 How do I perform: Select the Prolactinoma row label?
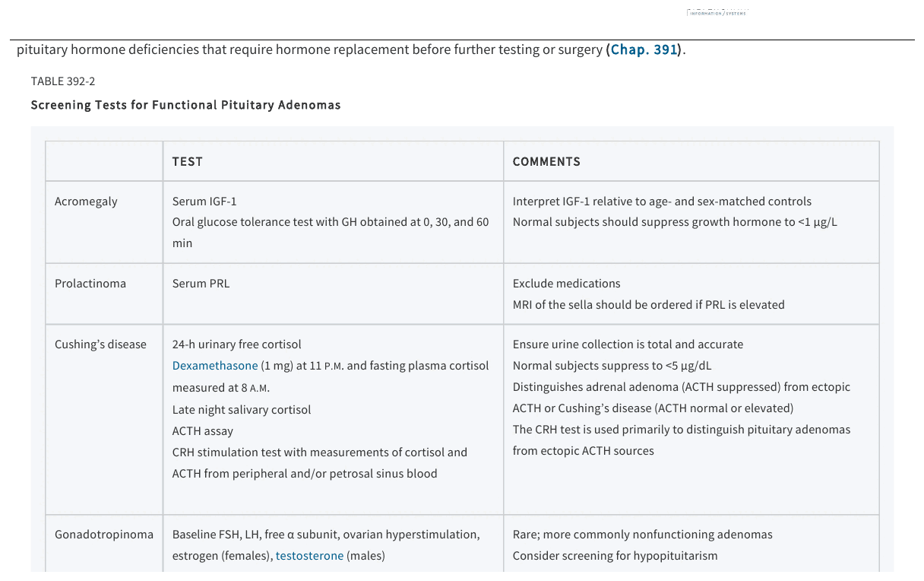[x=90, y=284]
